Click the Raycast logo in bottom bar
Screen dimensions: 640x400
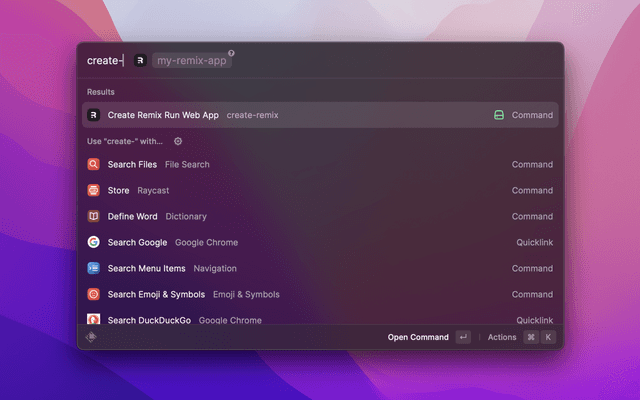click(91, 337)
